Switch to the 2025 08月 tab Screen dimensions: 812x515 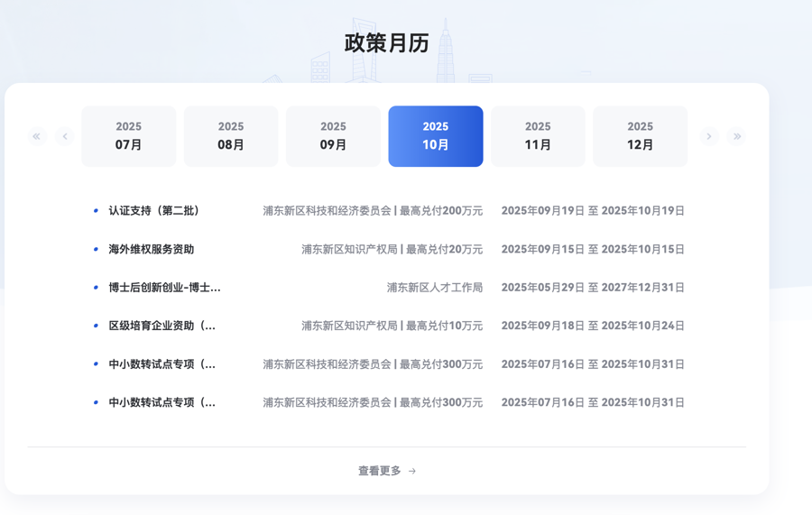[231, 136]
